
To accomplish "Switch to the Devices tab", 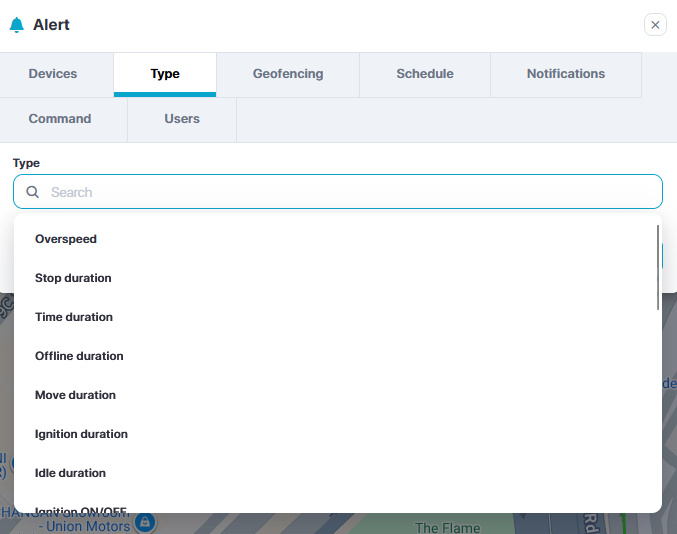I will coord(53,74).
